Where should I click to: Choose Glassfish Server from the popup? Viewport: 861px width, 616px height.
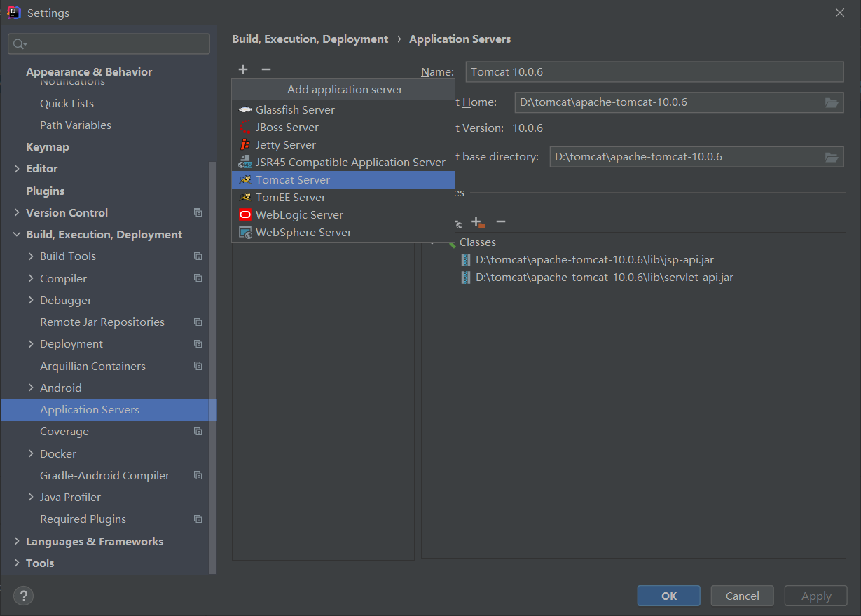pyautogui.click(x=343, y=110)
